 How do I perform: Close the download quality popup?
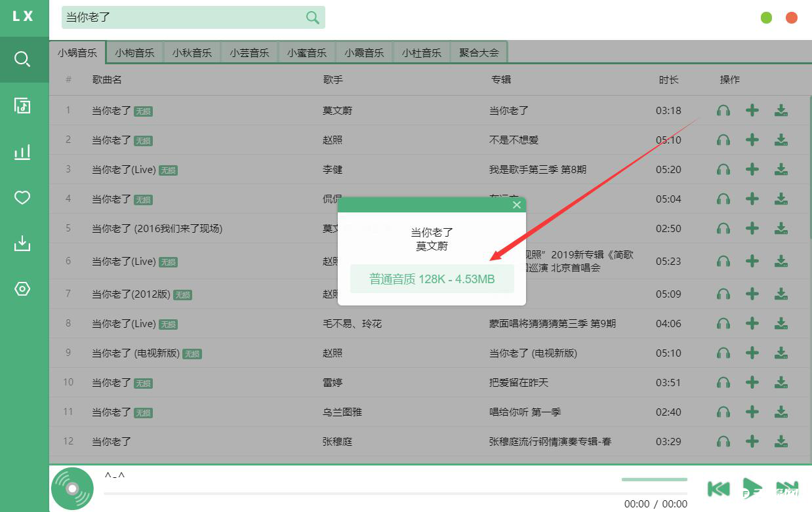coord(517,205)
